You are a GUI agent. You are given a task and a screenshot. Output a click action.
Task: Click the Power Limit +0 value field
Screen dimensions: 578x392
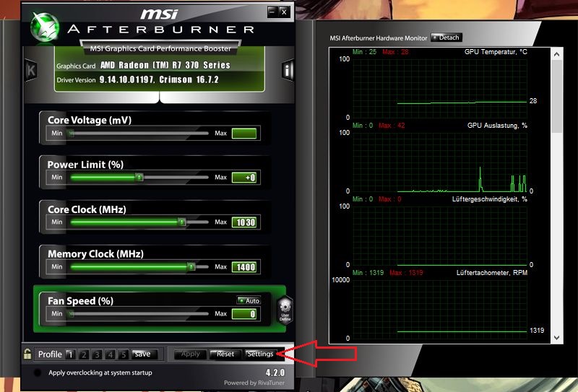[244, 178]
